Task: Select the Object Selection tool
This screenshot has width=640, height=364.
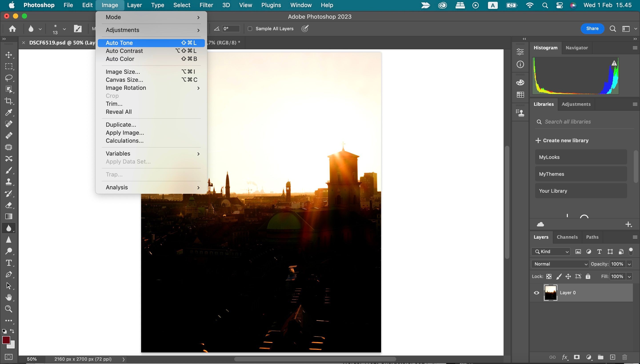Action: pos(9,90)
